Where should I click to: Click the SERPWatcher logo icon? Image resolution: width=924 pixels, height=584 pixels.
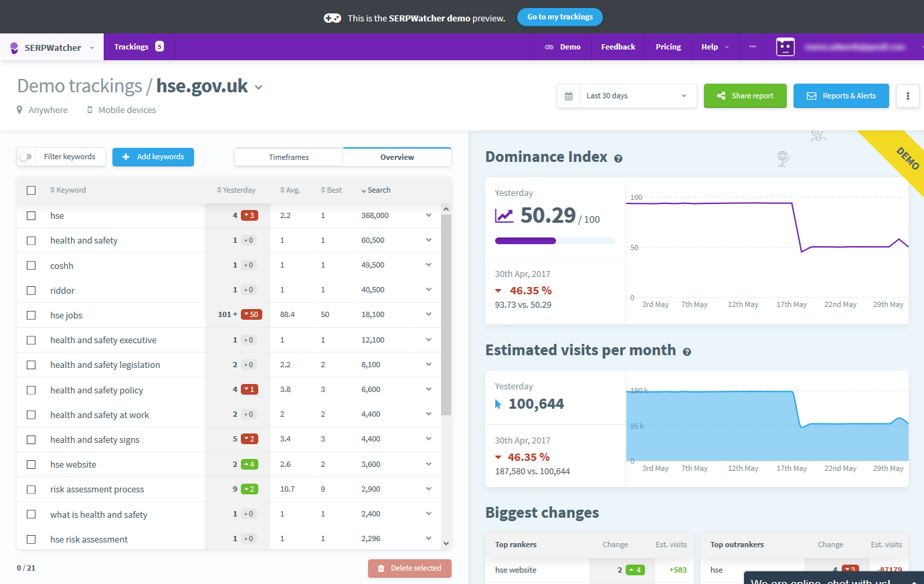tap(14, 47)
